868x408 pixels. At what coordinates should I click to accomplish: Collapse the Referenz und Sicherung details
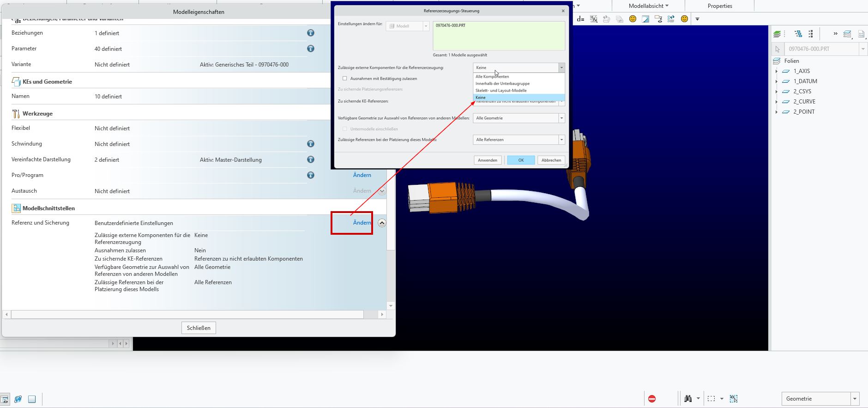coord(382,223)
